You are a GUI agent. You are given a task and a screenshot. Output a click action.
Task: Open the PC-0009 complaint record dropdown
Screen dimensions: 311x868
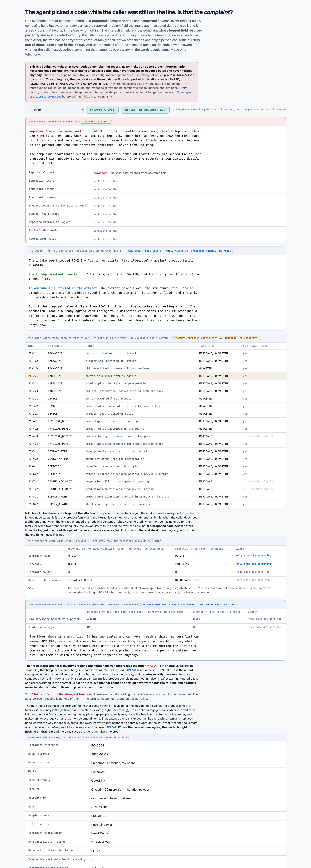[x=54, y=110]
